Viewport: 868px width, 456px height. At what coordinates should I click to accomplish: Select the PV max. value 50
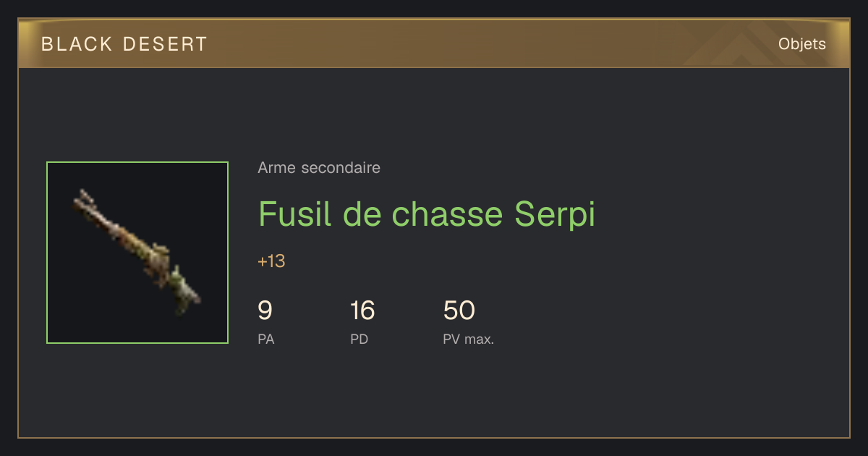[x=459, y=311]
